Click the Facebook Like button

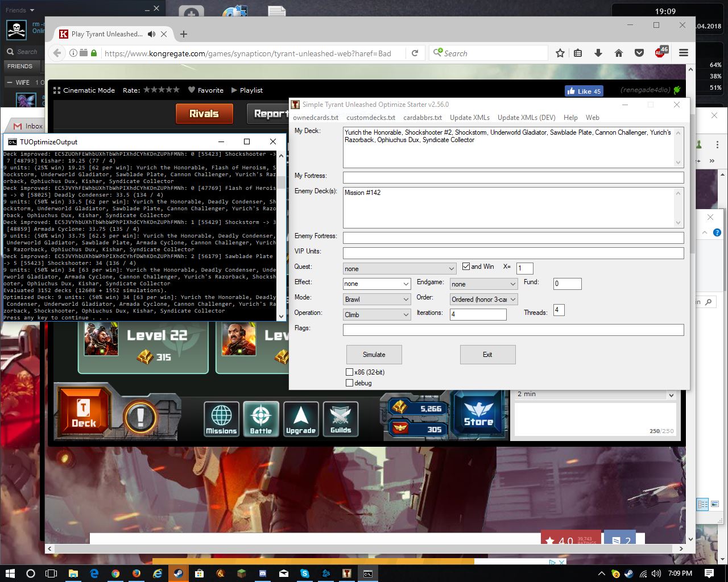(x=584, y=91)
